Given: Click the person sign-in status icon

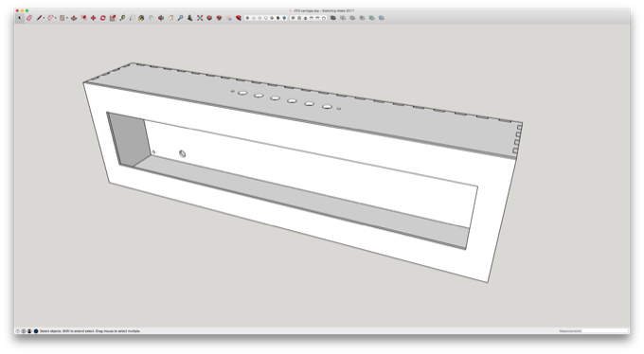Looking at the screenshot, I should [x=29, y=330].
